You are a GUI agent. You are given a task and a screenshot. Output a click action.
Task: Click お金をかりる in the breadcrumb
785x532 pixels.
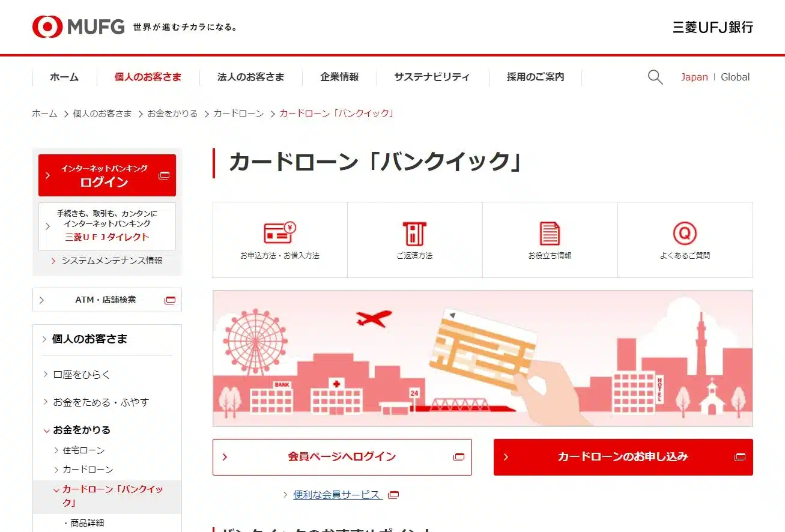[172, 113]
